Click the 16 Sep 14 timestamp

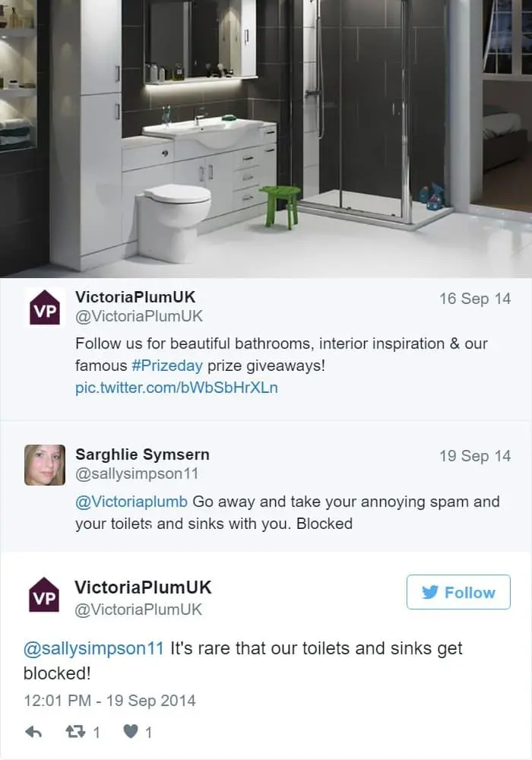(x=475, y=299)
